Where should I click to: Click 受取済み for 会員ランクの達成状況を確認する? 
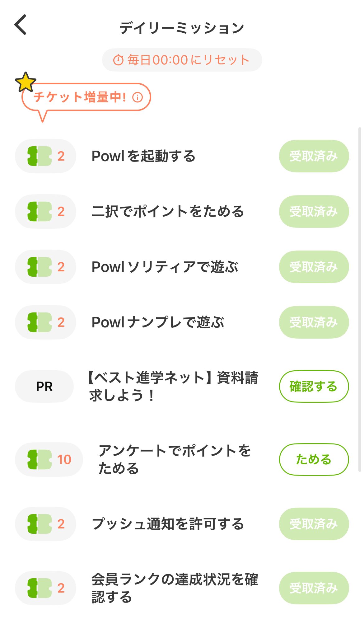[x=314, y=588]
